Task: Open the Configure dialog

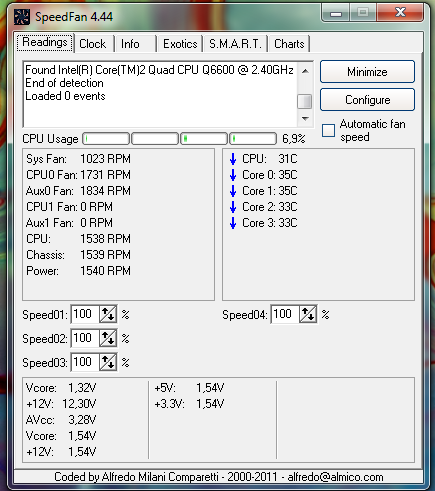Action: (367, 100)
